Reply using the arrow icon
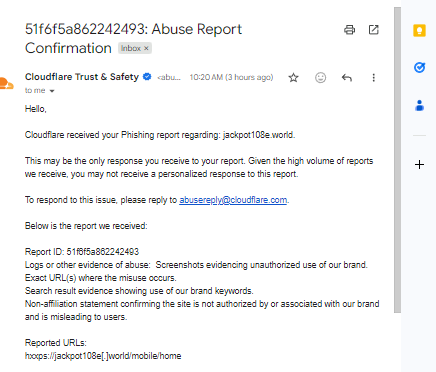The image size is (436, 372). click(x=347, y=78)
